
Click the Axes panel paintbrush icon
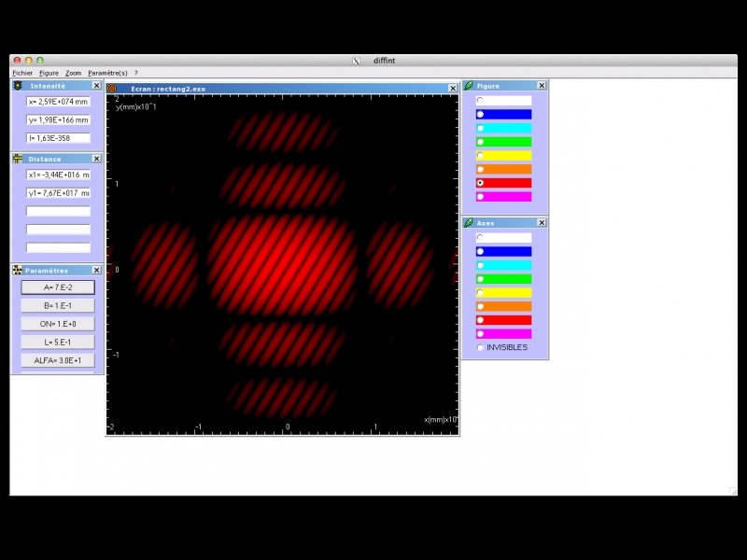[x=469, y=223]
